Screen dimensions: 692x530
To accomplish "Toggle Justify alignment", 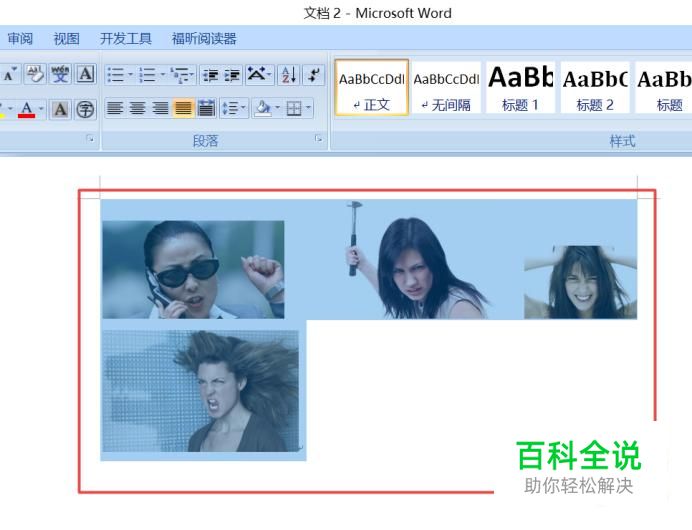I will click(184, 108).
